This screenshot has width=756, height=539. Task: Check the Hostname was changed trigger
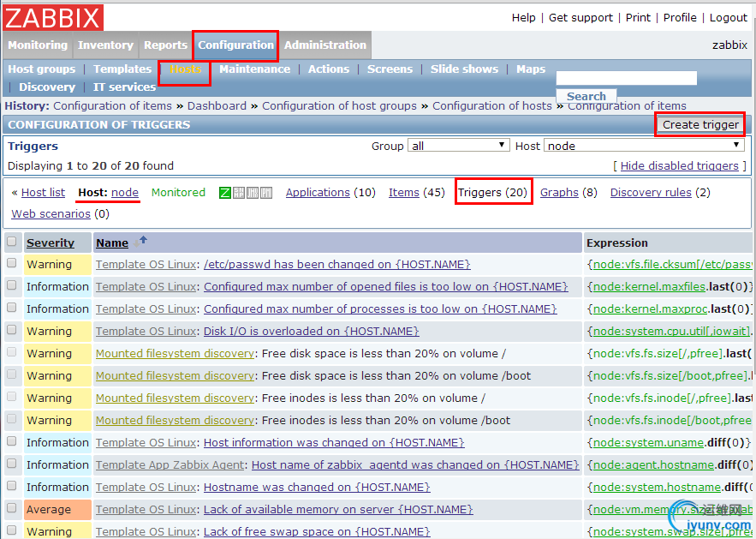pos(12,485)
